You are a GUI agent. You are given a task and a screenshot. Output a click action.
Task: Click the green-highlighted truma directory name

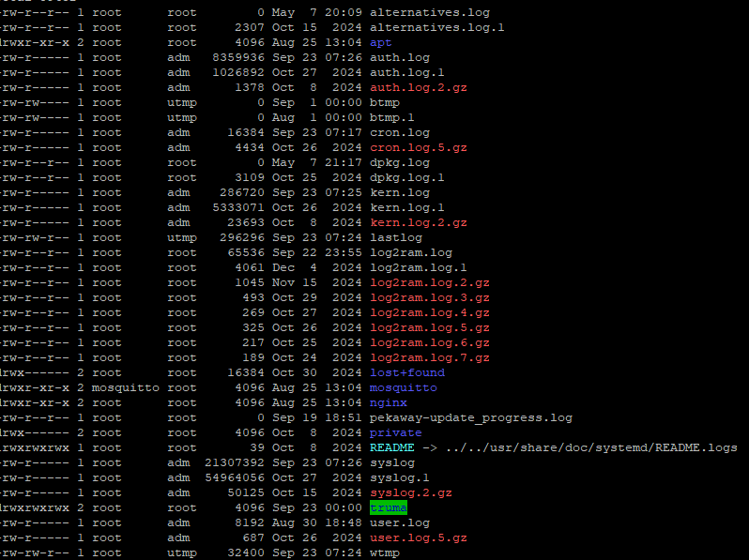(388, 507)
